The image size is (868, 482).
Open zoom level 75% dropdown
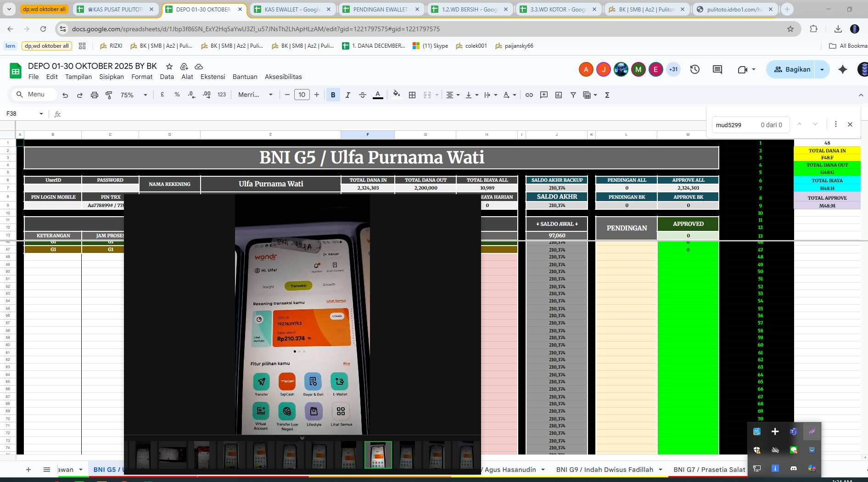click(x=134, y=95)
